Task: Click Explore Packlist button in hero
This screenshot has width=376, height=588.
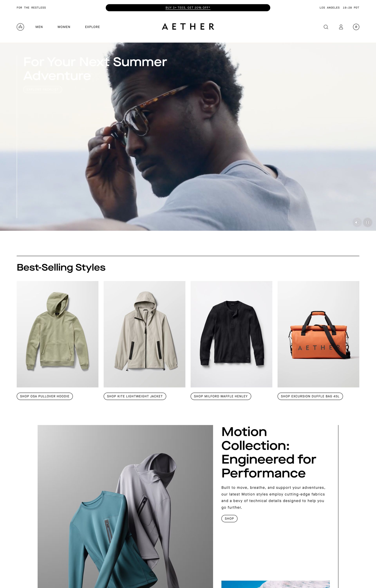Action: coord(42,89)
